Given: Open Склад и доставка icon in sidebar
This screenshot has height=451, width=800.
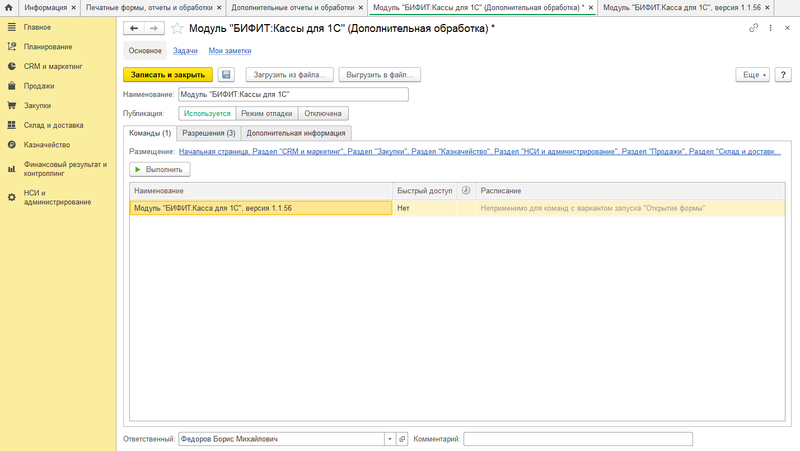Looking at the screenshot, I should [12, 125].
